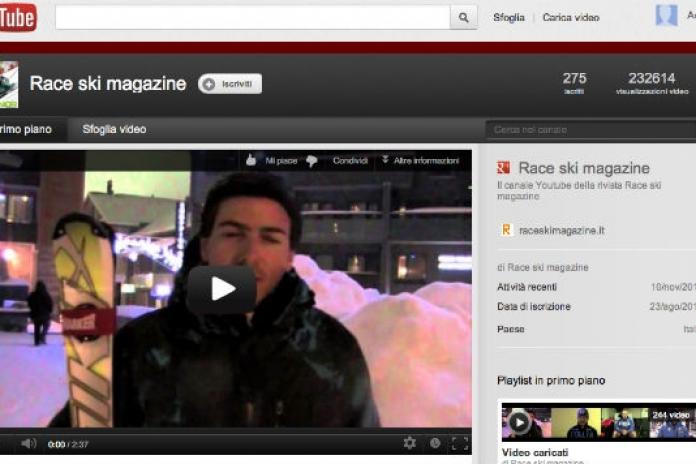The width and height of the screenshot is (696, 464).
Task: Click the search magnifier button
Action: click(x=463, y=17)
